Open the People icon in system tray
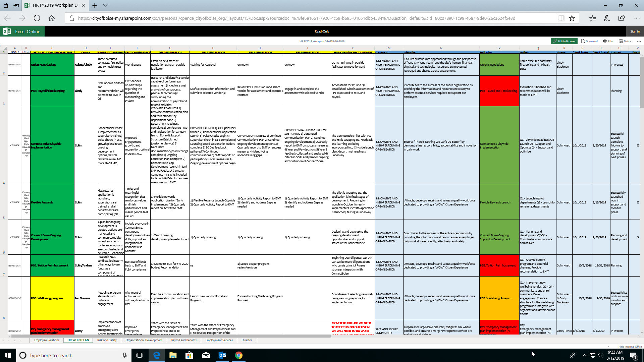This screenshot has height=362, width=644. (573, 355)
